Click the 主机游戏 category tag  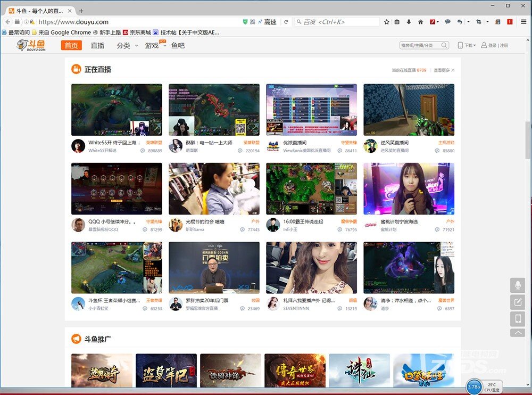(x=446, y=143)
